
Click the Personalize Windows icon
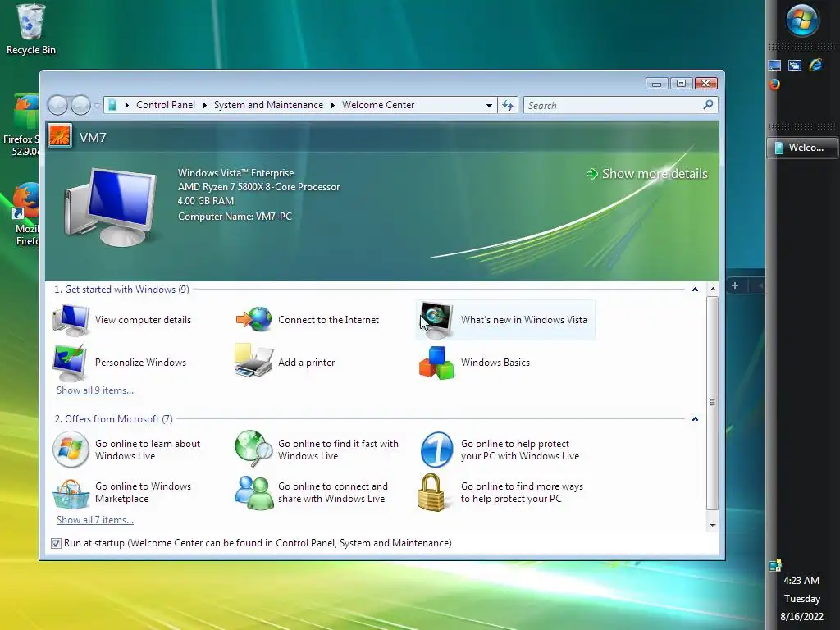[71, 362]
